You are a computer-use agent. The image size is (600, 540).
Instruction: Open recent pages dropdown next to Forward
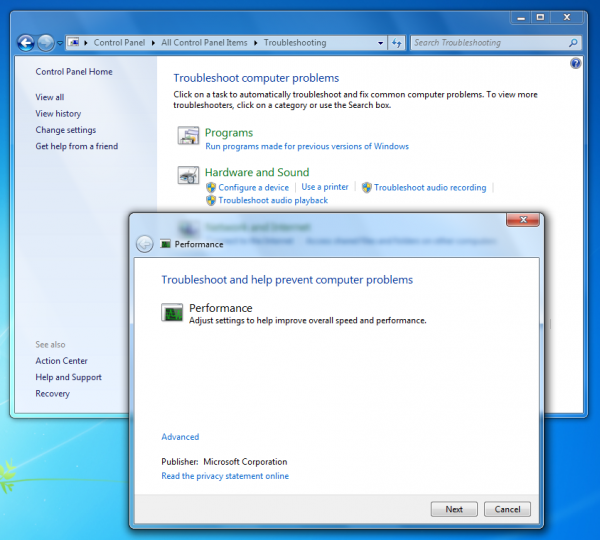point(60,43)
